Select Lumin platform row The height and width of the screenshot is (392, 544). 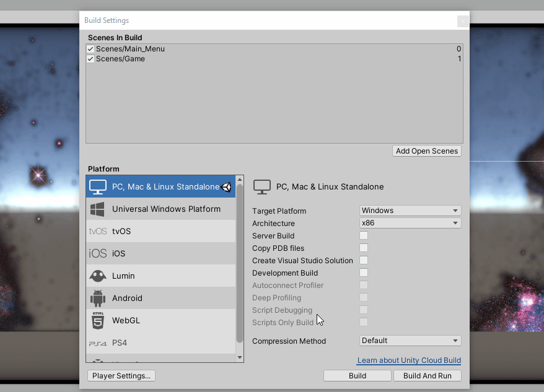click(160, 276)
